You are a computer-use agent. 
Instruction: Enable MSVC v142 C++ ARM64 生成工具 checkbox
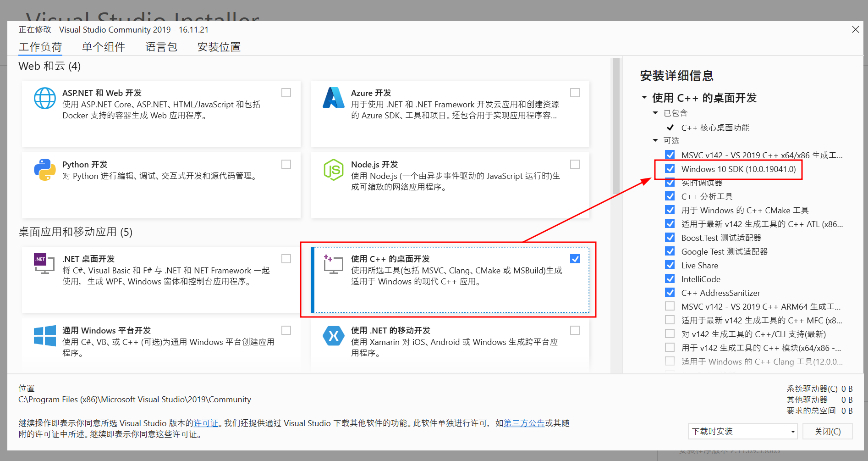point(670,306)
